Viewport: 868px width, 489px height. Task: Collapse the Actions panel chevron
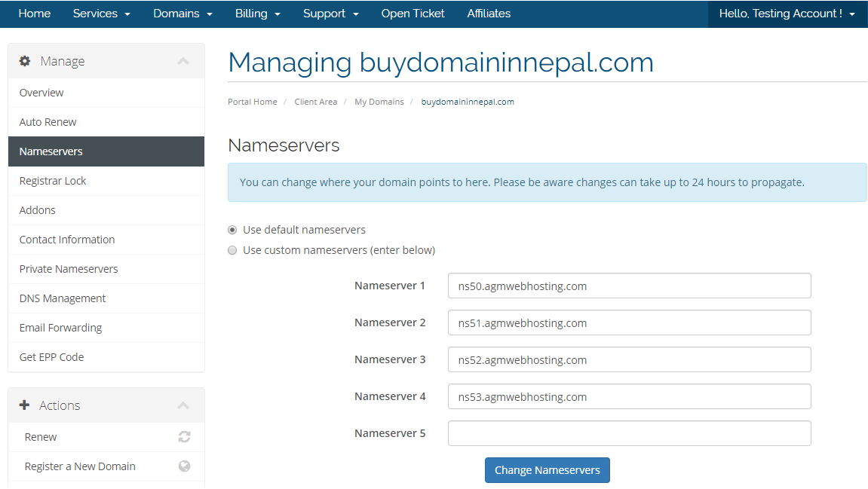click(183, 405)
